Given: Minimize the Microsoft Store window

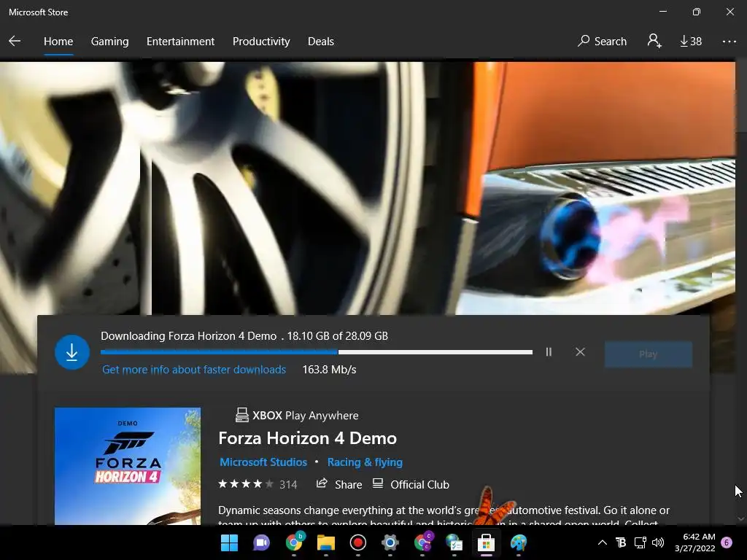Looking at the screenshot, I should 662,12.
